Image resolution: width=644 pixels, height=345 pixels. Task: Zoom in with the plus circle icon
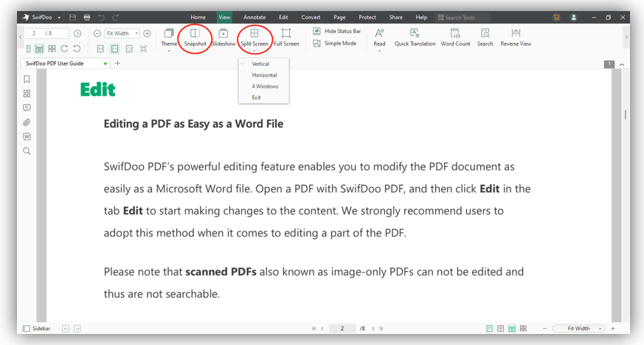click(147, 33)
